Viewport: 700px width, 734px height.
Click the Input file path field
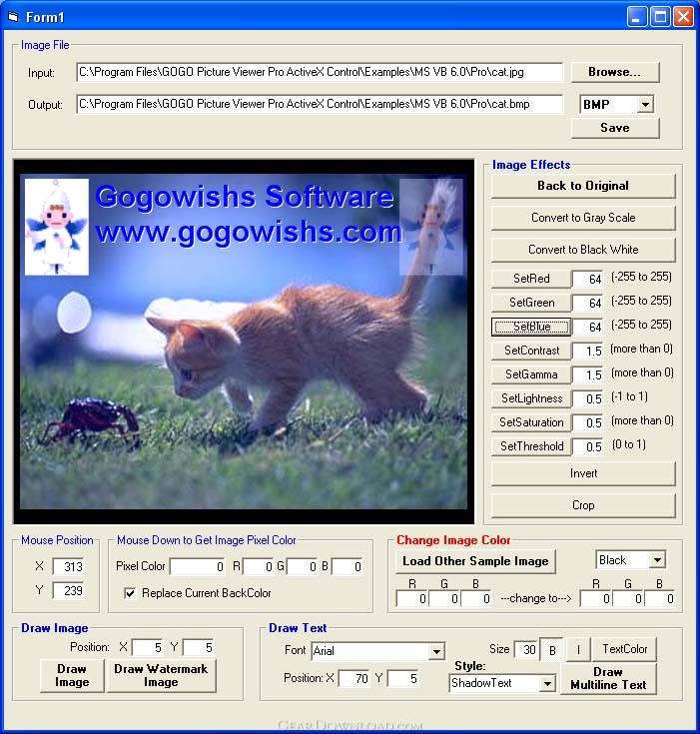click(320, 72)
